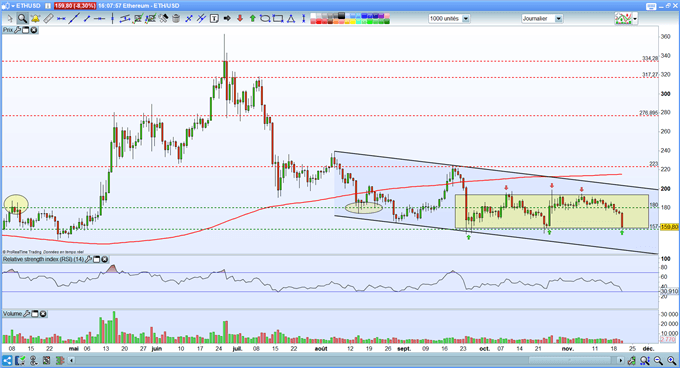
Task: Select the diagonal trend line tool
Action: (74, 19)
